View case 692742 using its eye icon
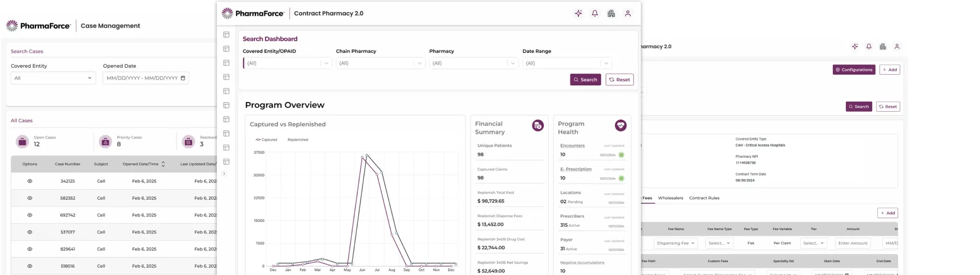 click(x=30, y=215)
